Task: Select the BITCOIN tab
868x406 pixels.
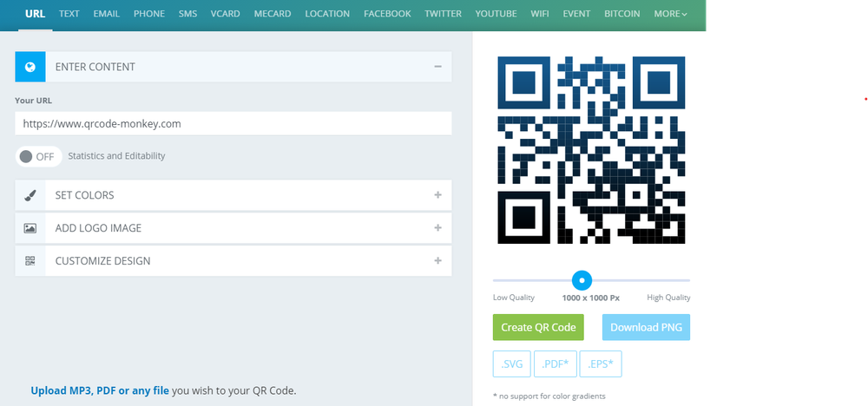Action: pyautogui.click(x=622, y=14)
